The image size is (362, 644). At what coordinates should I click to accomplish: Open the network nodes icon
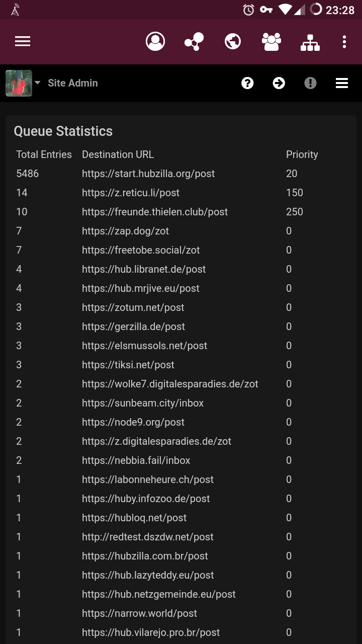click(x=194, y=41)
